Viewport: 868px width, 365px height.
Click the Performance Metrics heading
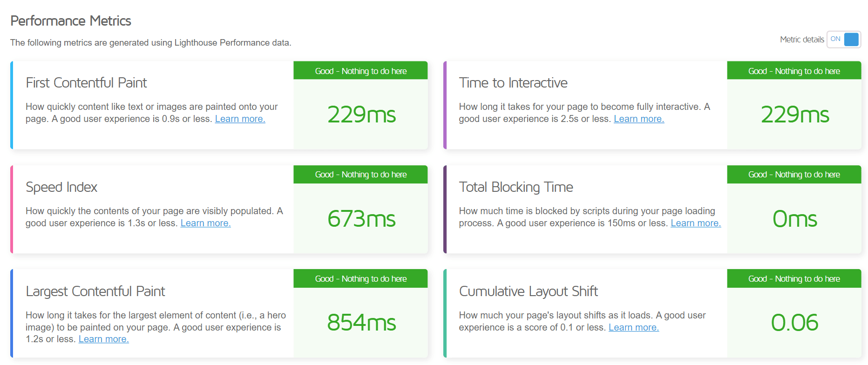(x=71, y=21)
